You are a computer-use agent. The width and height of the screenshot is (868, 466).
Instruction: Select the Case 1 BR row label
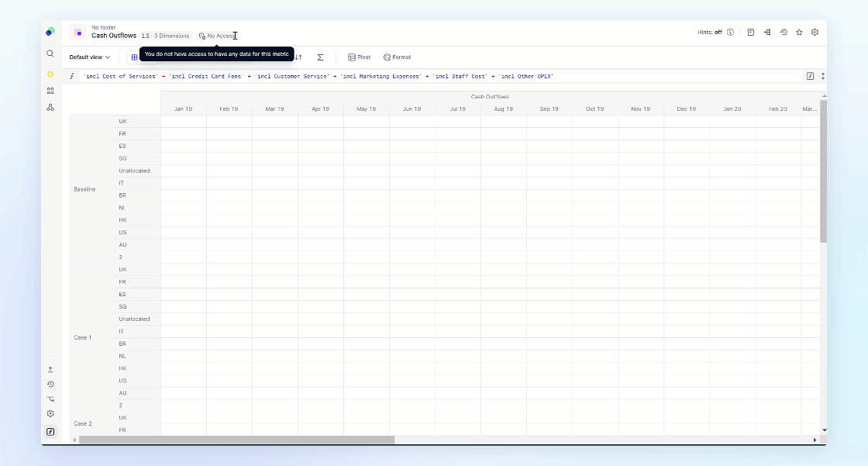[x=138, y=343]
